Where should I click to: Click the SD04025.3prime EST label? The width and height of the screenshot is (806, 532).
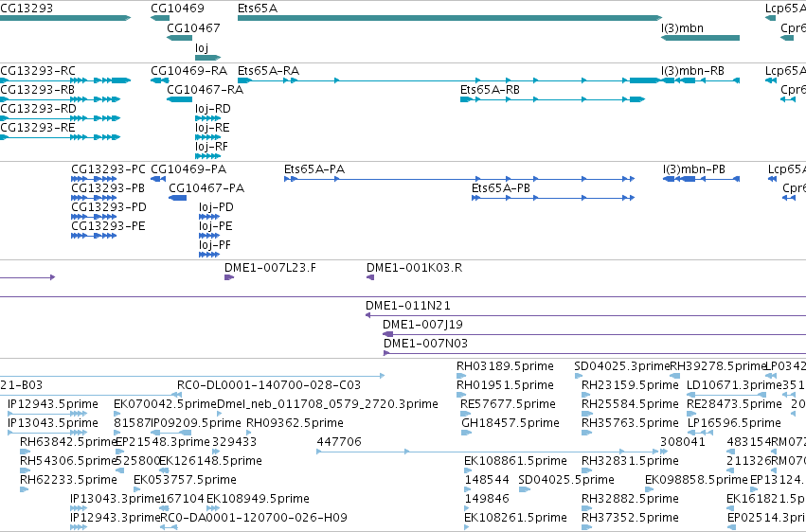tap(622, 366)
